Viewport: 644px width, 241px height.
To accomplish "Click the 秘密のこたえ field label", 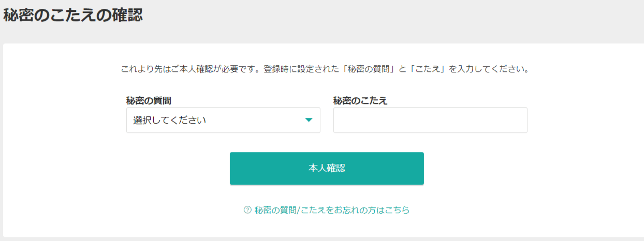I will [360, 100].
